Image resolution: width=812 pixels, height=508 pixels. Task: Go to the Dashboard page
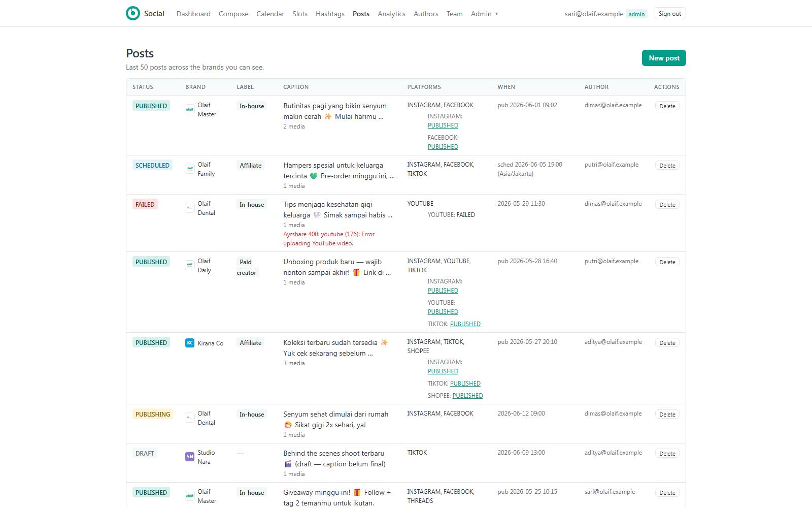pyautogui.click(x=193, y=14)
